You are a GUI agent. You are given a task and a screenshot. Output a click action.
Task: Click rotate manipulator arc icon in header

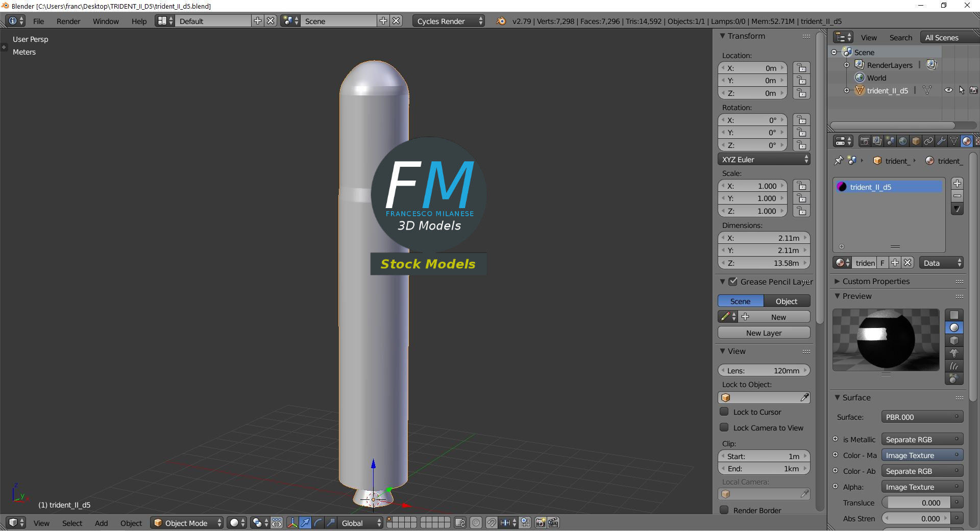click(318, 523)
